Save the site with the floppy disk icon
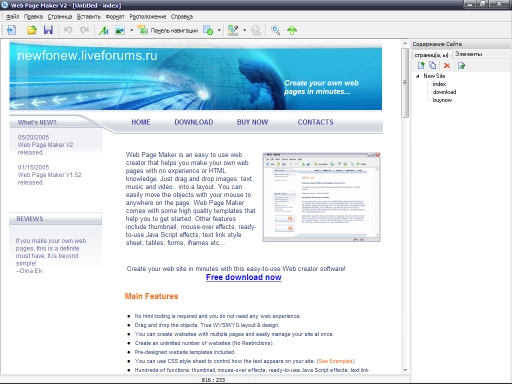 pyautogui.click(x=48, y=30)
